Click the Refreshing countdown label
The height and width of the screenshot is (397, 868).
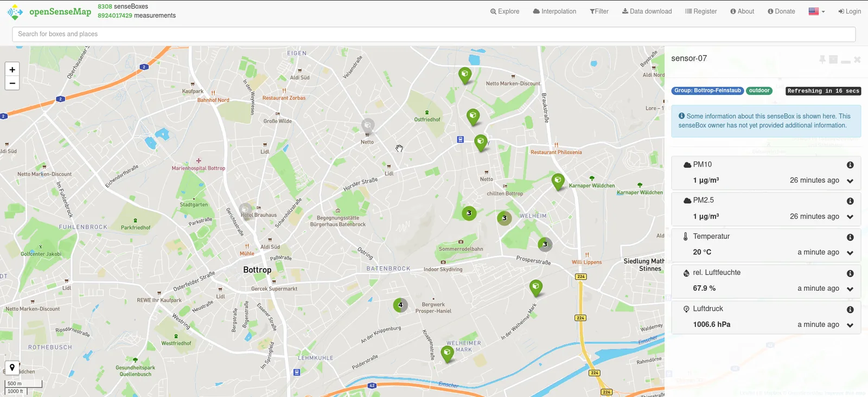click(824, 91)
